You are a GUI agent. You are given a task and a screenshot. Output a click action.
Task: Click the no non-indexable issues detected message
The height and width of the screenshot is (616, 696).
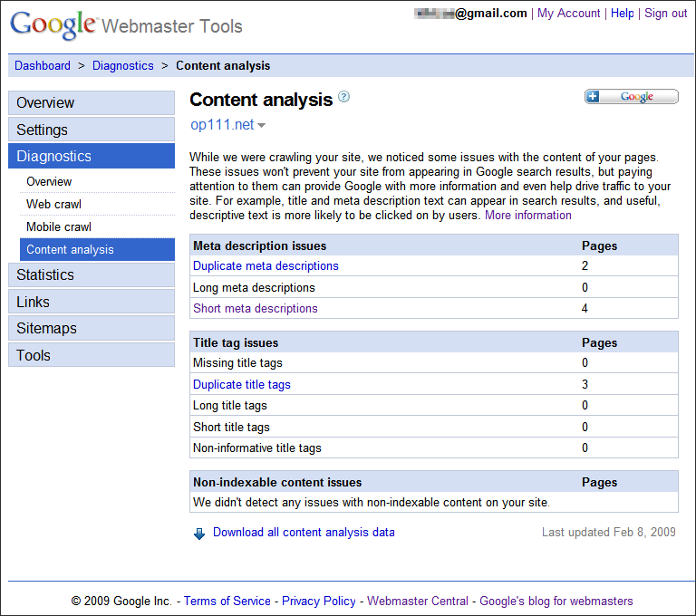click(372, 503)
